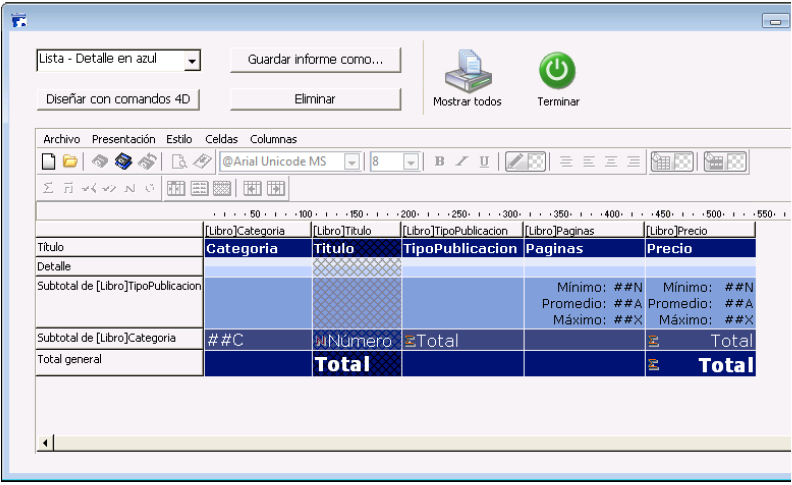Open the Archivo menu
This screenshot has width=792, height=485.
(x=61, y=139)
